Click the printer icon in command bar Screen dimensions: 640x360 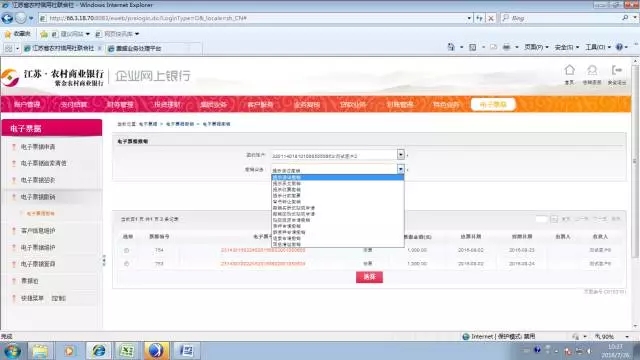(x=506, y=47)
